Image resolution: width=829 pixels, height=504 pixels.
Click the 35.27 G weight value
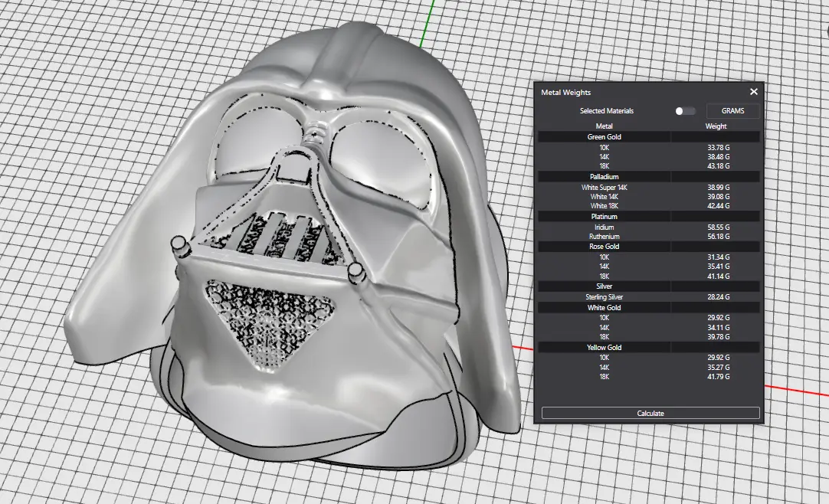click(x=719, y=367)
